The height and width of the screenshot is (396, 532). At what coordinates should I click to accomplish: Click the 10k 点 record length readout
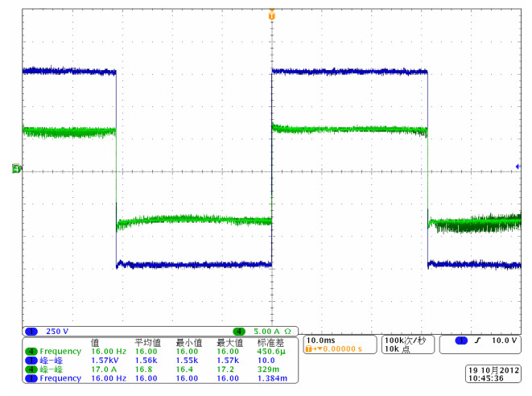(399, 350)
